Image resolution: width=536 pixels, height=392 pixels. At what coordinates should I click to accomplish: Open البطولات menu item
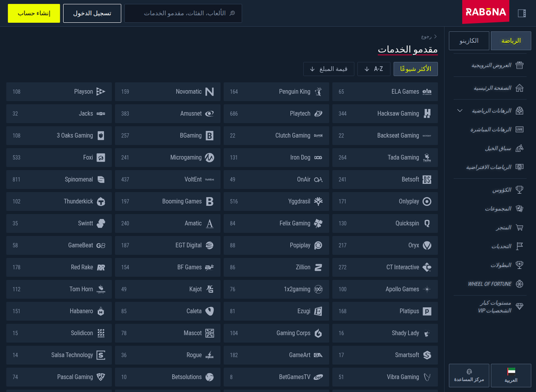point(501,265)
